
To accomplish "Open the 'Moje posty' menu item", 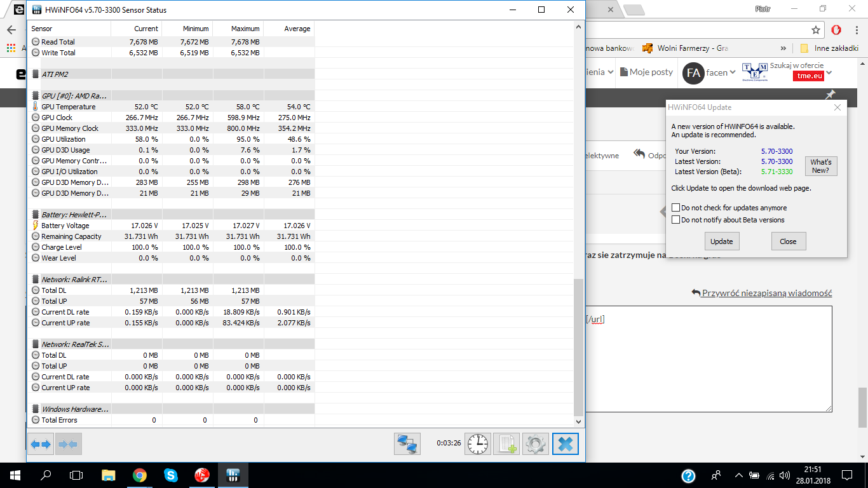I will 646,72.
